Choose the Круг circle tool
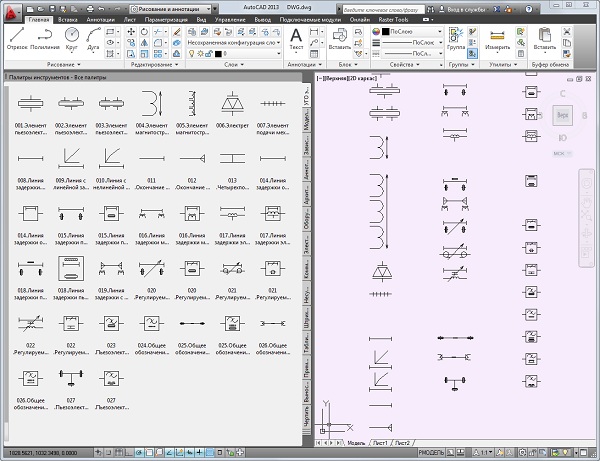600x461 pixels. pyautogui.click(x=72, y=37)
